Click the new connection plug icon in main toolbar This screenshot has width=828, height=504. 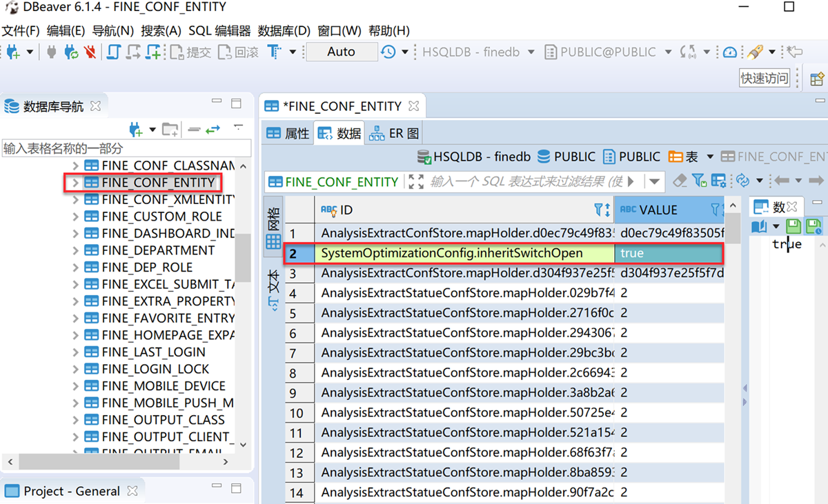coord(13,52)
